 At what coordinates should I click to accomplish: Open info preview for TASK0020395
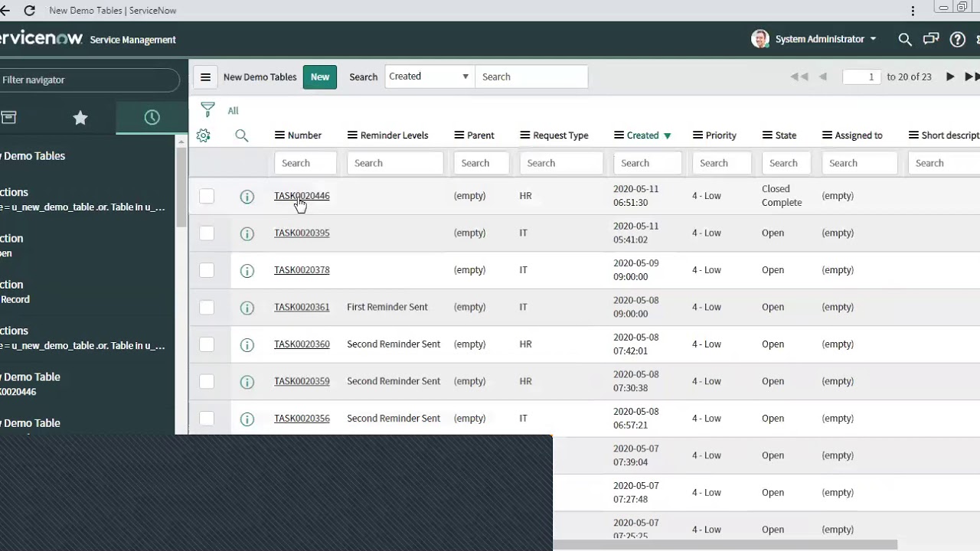(x=247, y=233)
